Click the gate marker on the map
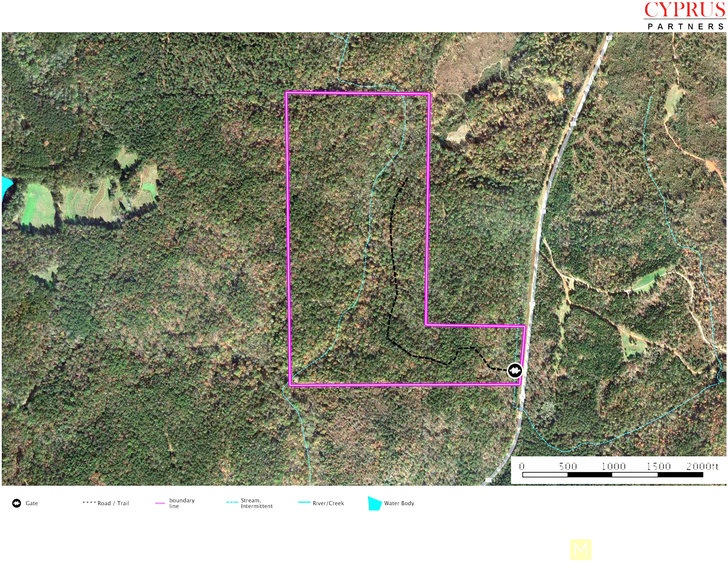The height and width of the screenshot is (563, 728). pyautogui.click(x=515, y=370)
